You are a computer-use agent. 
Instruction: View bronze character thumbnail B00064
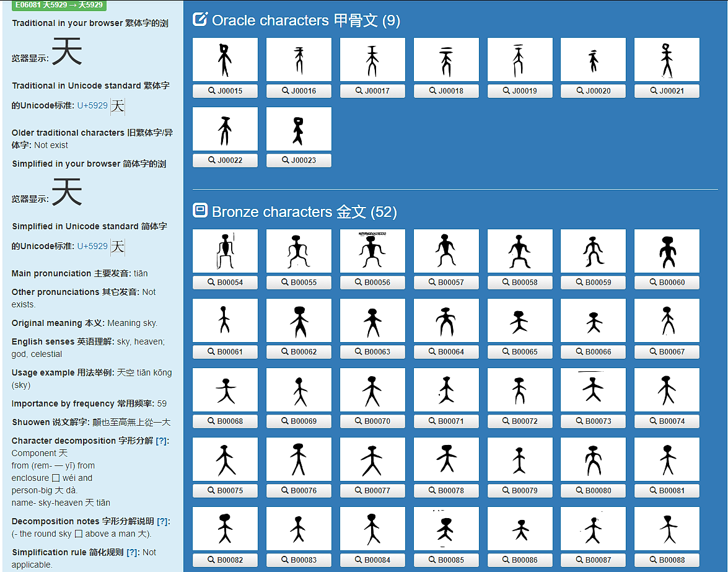446,320
